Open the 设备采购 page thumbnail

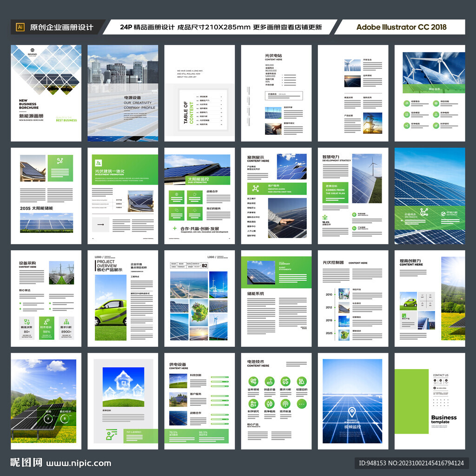46,298
